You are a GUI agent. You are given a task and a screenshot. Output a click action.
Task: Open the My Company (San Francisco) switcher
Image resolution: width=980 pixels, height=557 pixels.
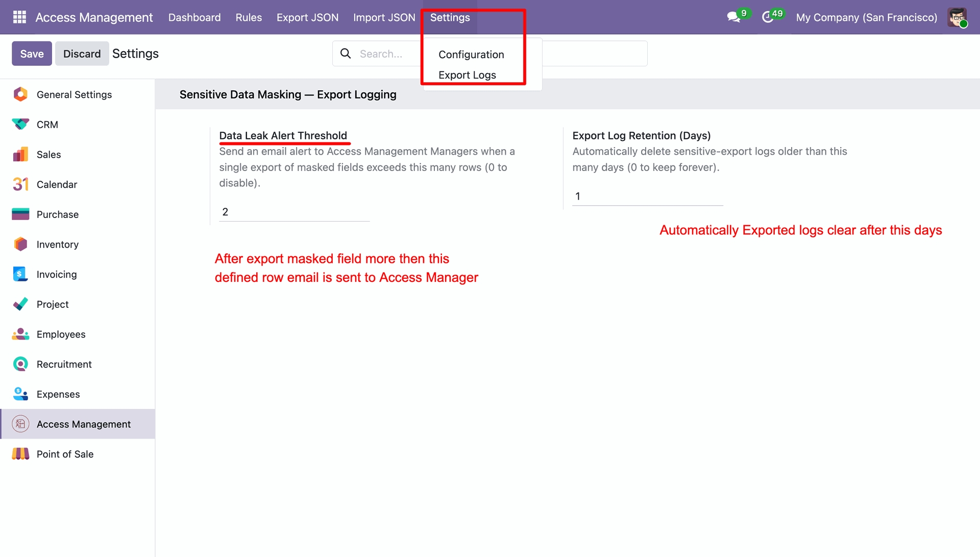[866, 17]
